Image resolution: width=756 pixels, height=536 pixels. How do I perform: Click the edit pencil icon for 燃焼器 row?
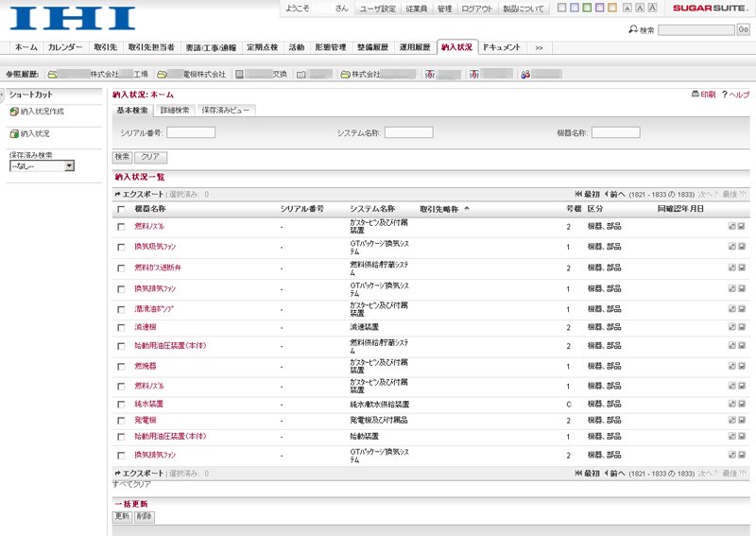pos(731,366)
